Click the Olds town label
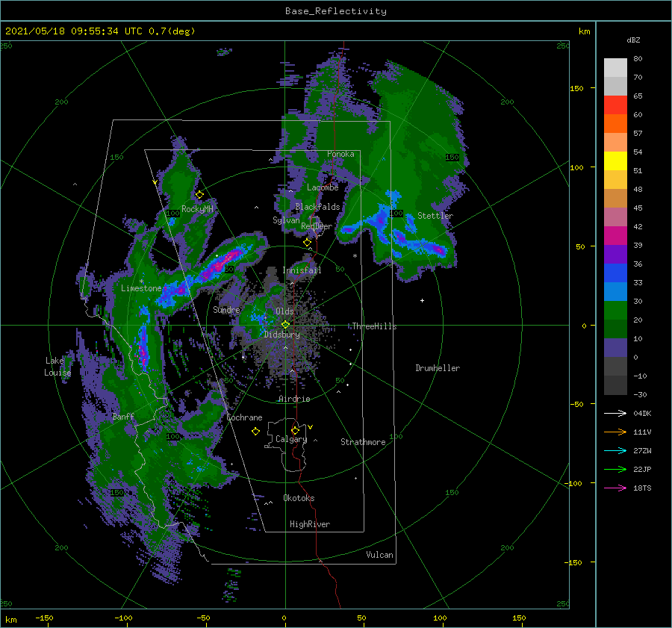This screenshot has width=672, height=628. 284,311
